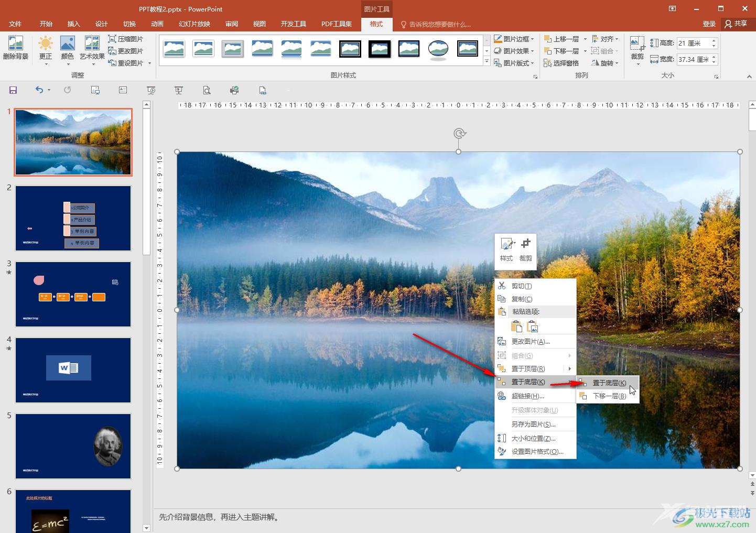Click slide panel scroll-down arrow

147,528
